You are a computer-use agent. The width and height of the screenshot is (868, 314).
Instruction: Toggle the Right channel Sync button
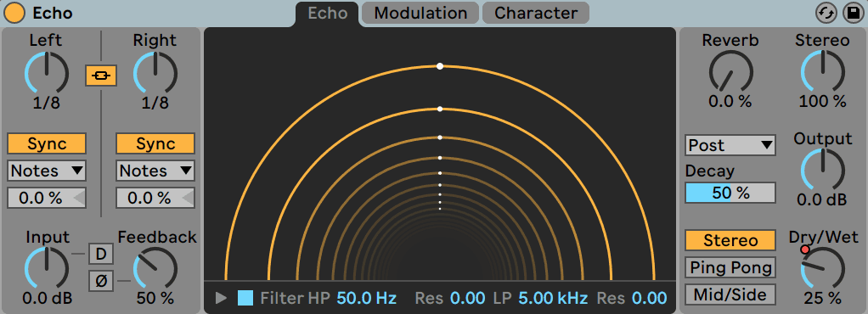pyautogui.click(x=155, y=143)
